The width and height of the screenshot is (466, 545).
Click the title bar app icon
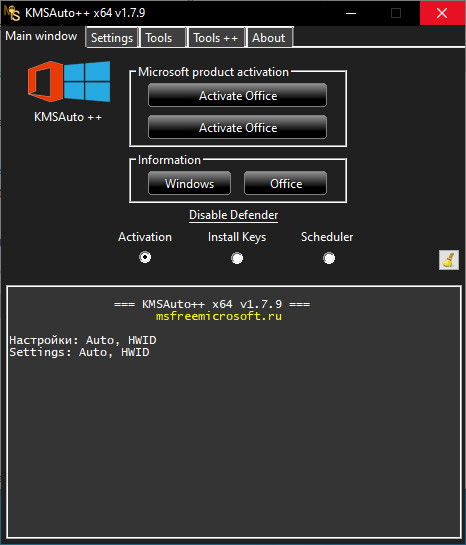(12, 13)
